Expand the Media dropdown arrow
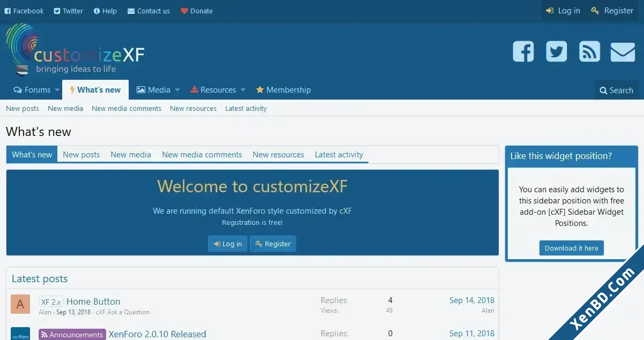The width and height of the screenshot is (644, 340). [177, 90]
